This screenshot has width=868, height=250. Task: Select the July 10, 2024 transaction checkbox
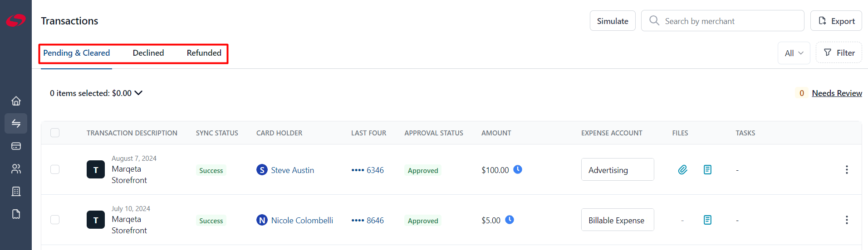(x=55, y=220)
